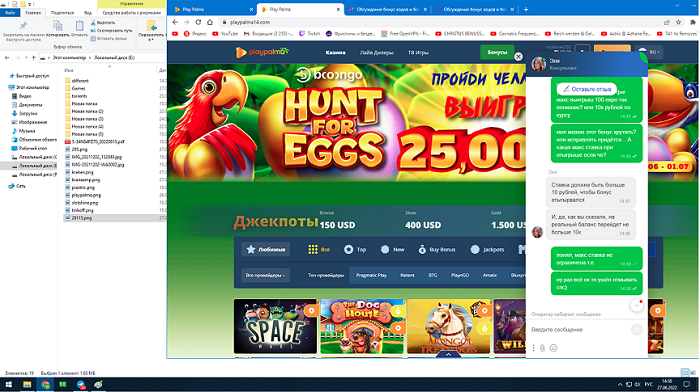Reload the Playpalma page
This screenshot has height=392, width=700.
tap(198, 22)
